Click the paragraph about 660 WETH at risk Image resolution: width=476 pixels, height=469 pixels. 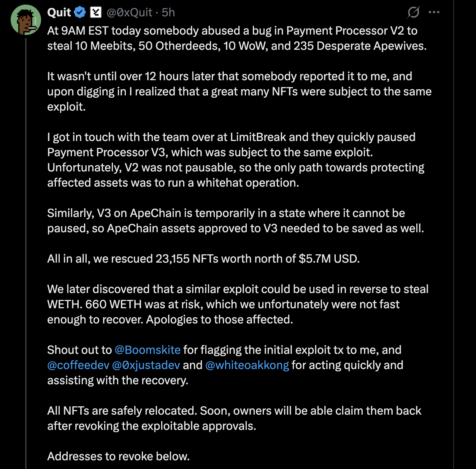pyautogui.click(x=238, y=304)
